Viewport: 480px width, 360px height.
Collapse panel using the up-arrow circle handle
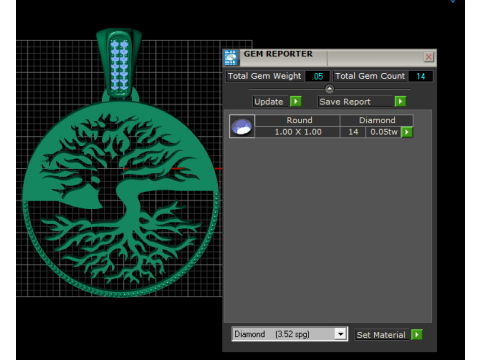[x=329, y=89]
